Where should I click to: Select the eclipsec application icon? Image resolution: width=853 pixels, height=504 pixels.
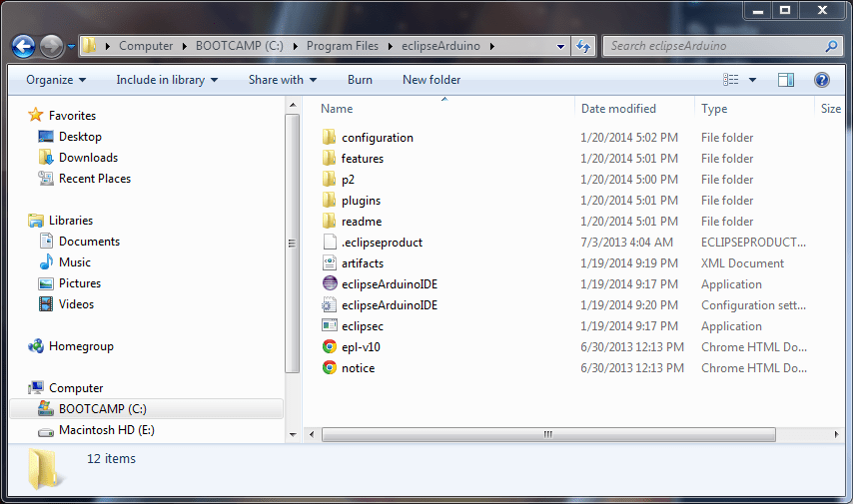[x=330, y=325]
